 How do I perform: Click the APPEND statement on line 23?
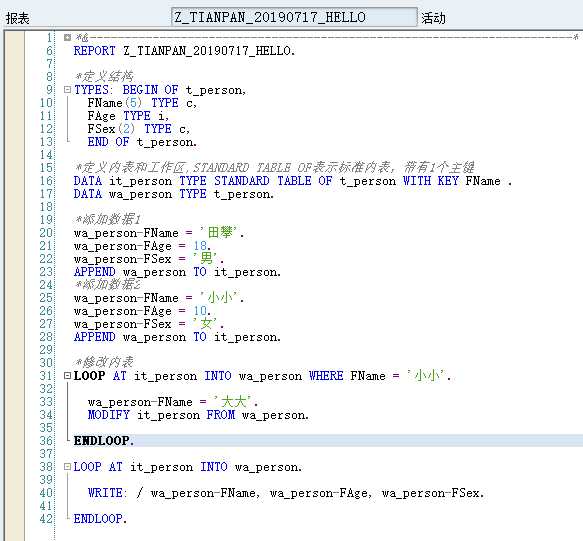click(x=177, y=272)
